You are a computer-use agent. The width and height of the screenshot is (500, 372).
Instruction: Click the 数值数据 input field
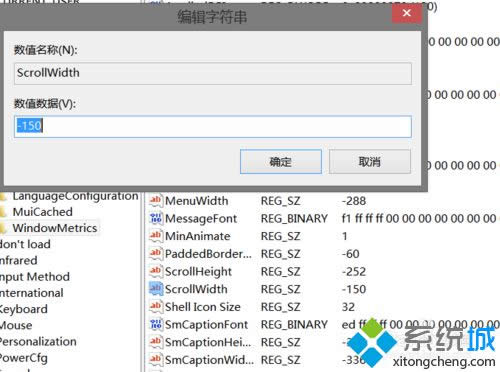[213, 126]
